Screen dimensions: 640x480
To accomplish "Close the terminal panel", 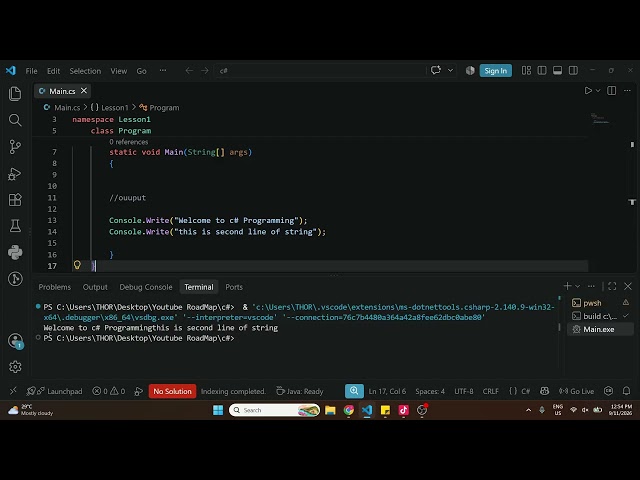I will [x=628, y=286].
